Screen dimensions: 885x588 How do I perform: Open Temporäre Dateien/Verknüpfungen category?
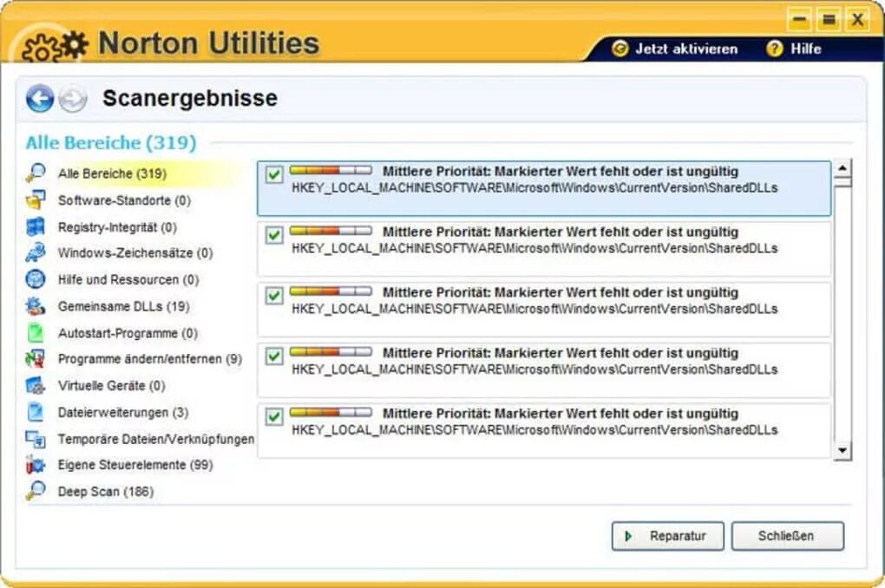pos(156,439)
